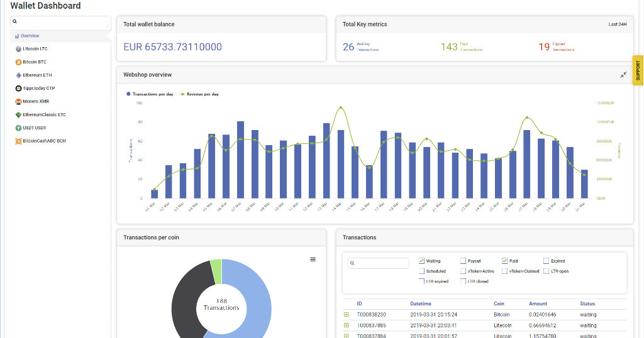
Task: Go to the Overview sidebar item
Action: point(30,36)
